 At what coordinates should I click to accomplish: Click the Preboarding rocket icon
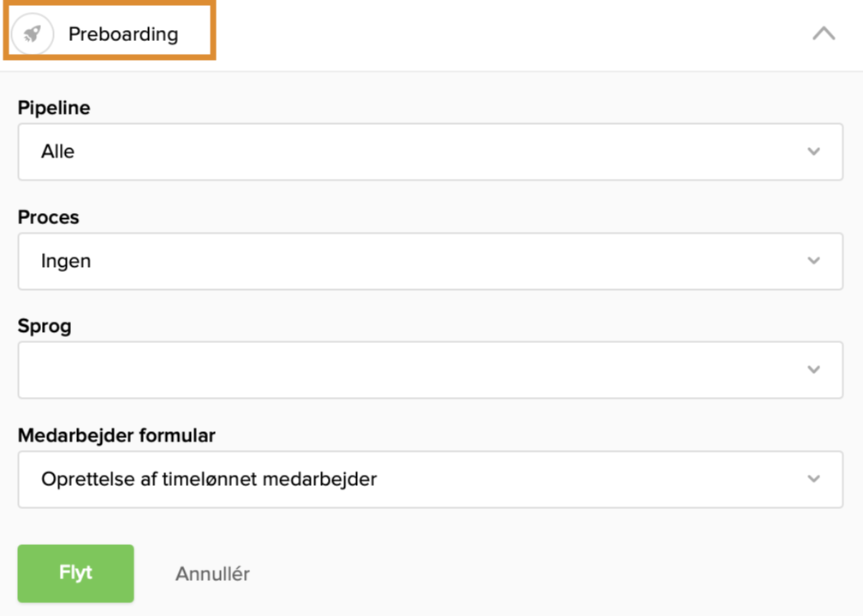pos(33,34)
